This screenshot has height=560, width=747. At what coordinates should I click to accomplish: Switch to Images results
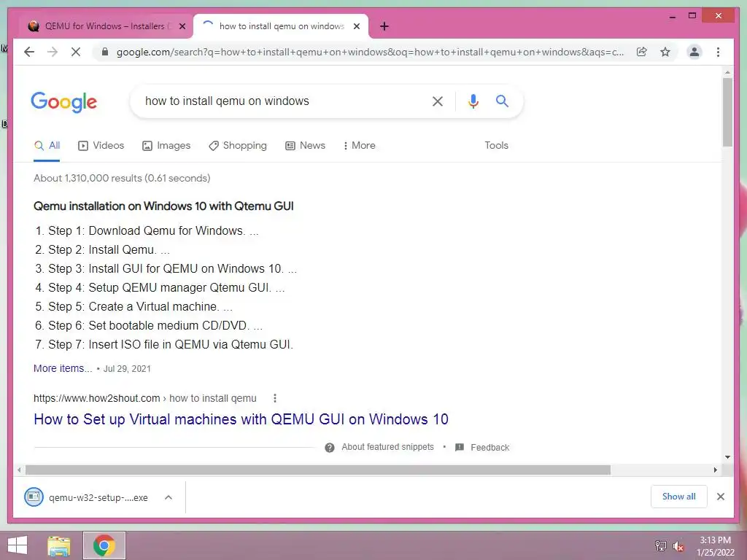pyautogui.click(x=166, y=146)
